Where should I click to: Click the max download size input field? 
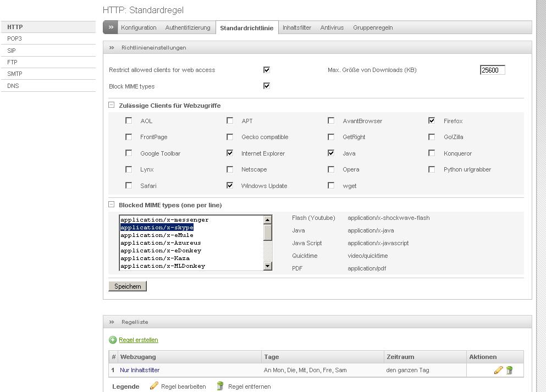pos(492,70)
